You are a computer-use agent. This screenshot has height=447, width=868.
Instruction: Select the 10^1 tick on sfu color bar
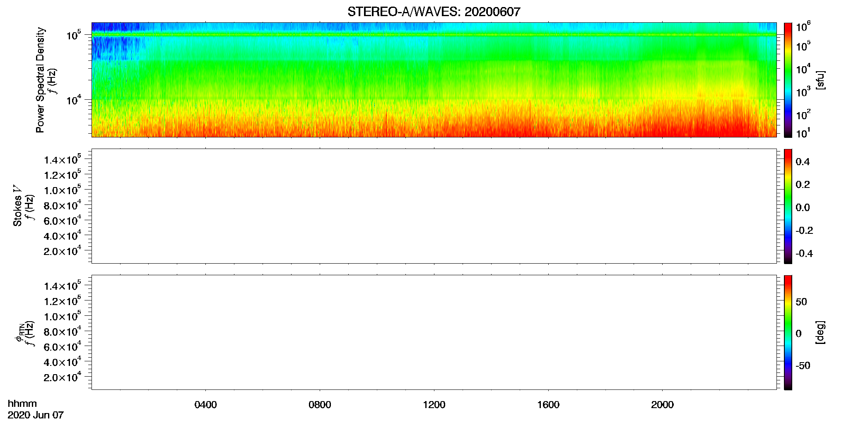803,133
